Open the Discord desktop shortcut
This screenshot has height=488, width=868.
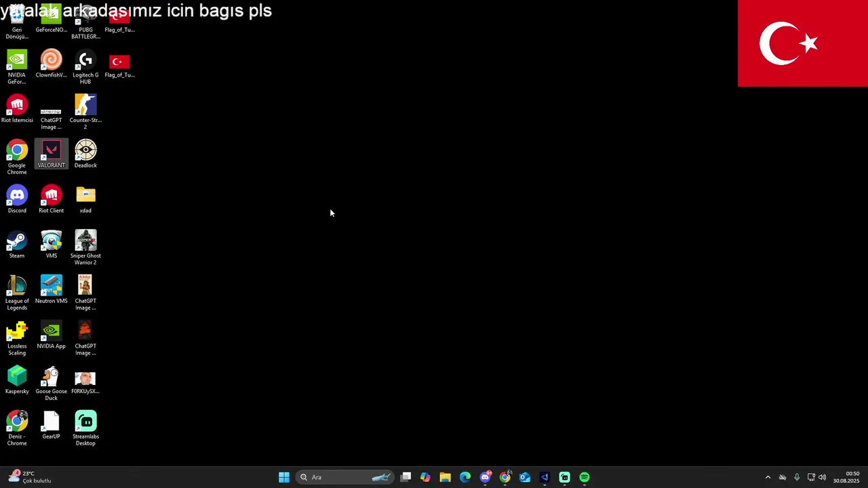click(x=17, y=199)
